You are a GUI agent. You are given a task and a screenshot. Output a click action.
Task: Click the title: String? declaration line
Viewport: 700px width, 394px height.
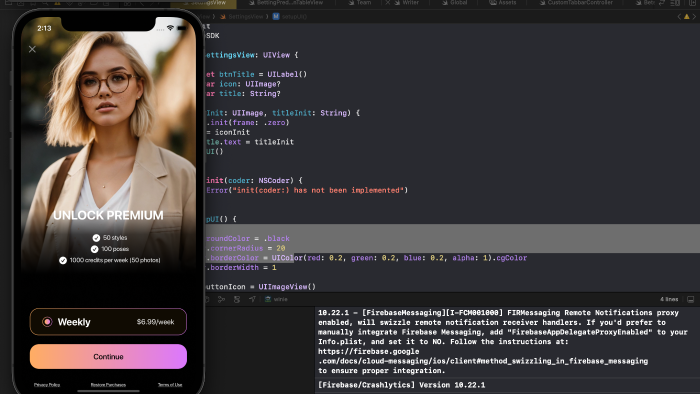[x=243, y=94]
